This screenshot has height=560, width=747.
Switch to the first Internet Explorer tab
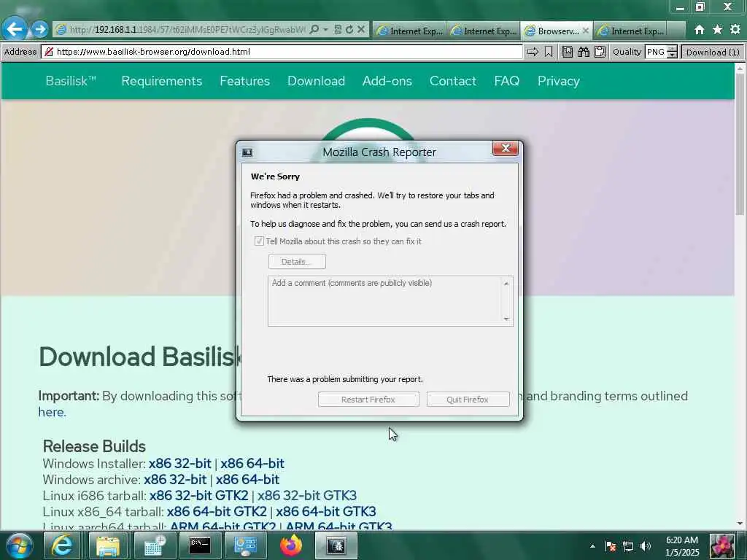point(410,31)
